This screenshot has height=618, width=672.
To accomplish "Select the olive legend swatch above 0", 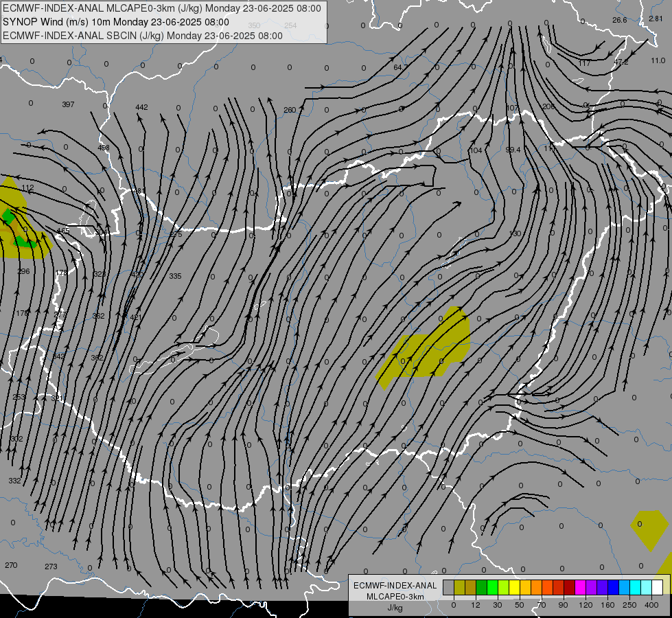I will [459, 587].
